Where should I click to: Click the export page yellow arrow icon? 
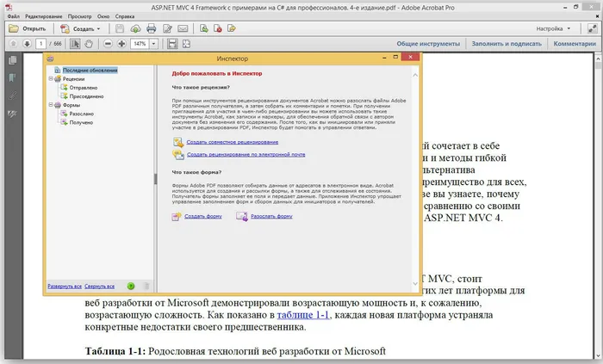[x=232, y=28]
